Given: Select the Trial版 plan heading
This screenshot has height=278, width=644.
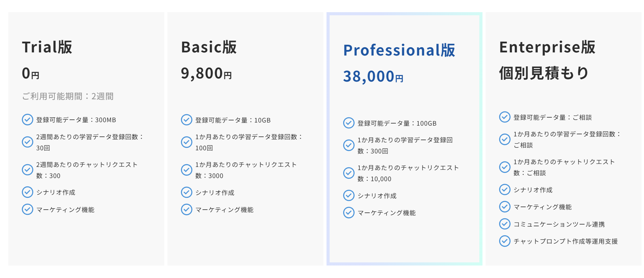Looking at the screenshot, I should 47,47.
